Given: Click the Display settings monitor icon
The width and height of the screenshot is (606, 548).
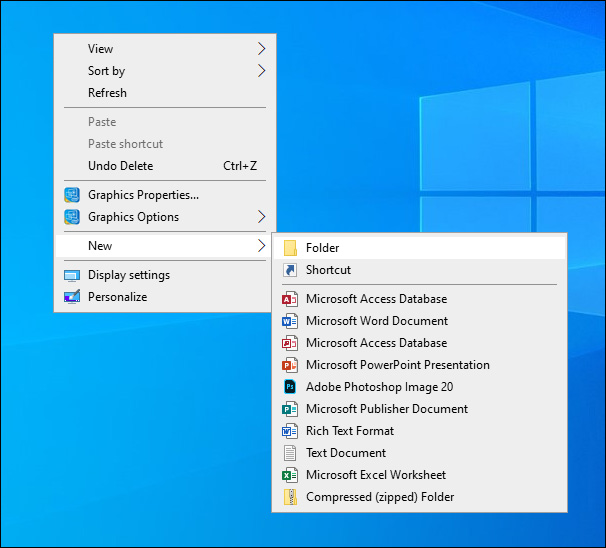Looking at the screenshot, I should tap(72, 275).
